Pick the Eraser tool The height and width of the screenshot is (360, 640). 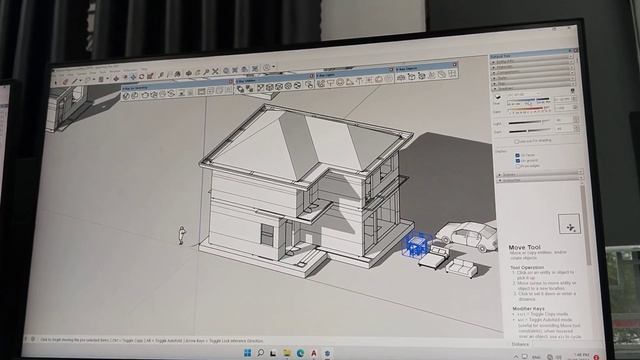65,82
